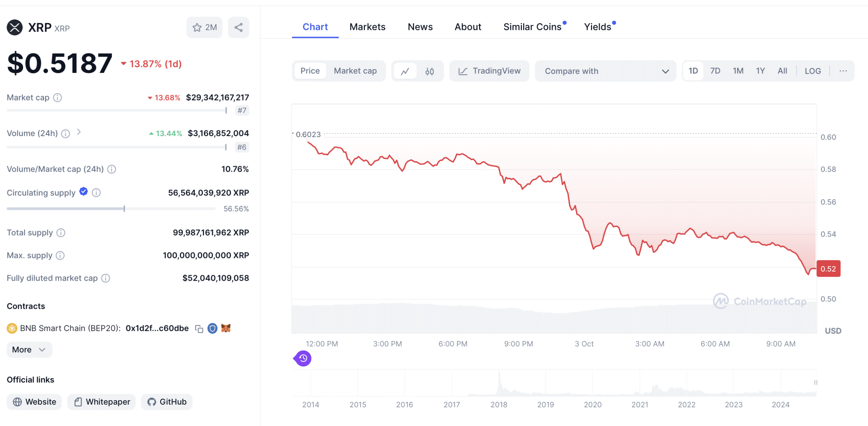Click the $29,342,167,217 market cap value

click(x=217, y=98)
